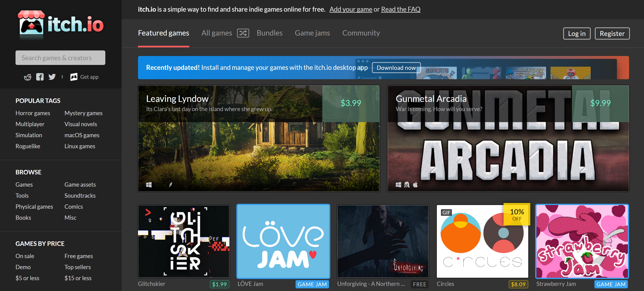Screen dimensions: 644x291
Task: Show games On sale
Action: [x=25, y=256]
